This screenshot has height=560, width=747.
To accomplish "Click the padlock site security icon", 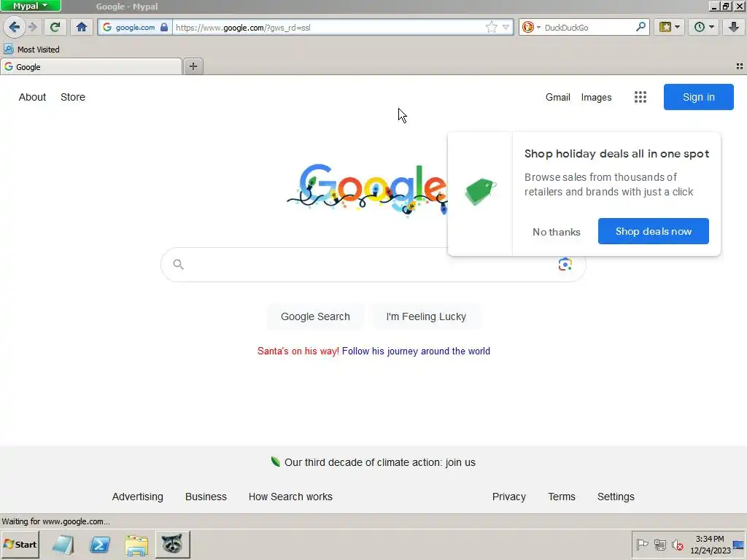I will pyautogui.click(x=164, y=27).
